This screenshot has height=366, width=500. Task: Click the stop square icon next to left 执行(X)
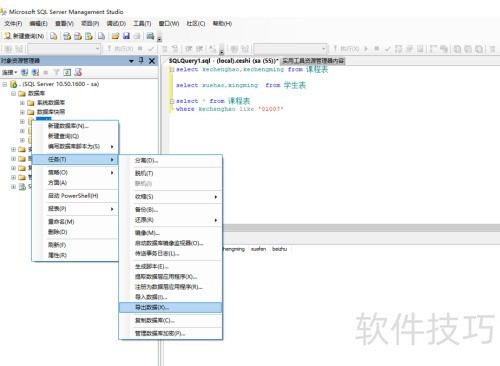tap(140, 49)
